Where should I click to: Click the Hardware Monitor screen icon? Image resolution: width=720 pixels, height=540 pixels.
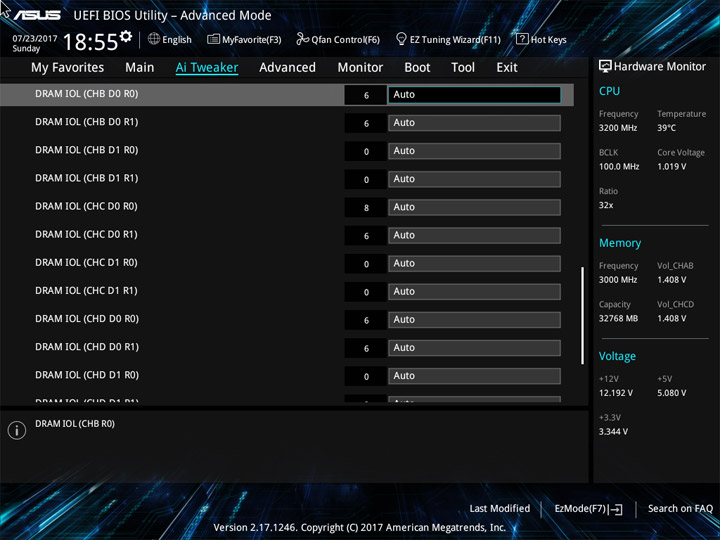[605, 67]
